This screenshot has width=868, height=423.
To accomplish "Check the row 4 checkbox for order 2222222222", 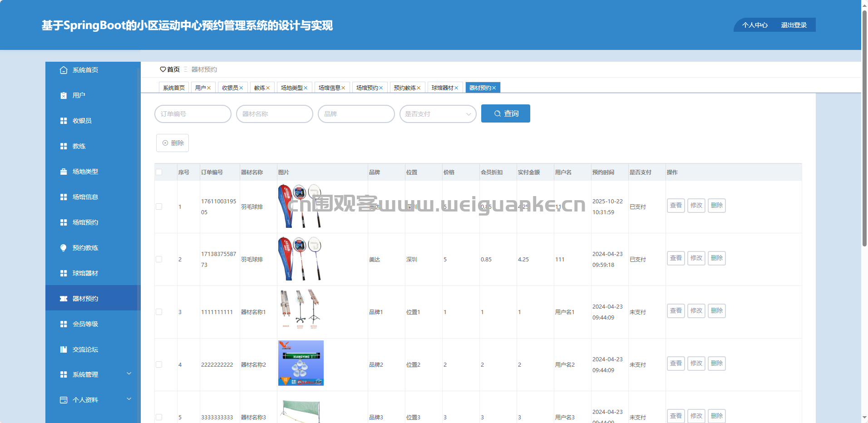I will click(159, 364).
